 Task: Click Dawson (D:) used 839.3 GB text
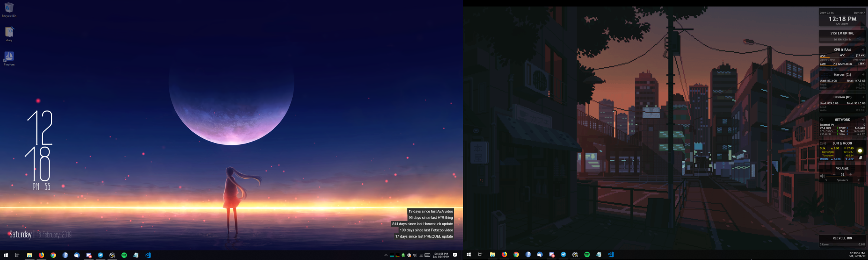pyautogui.click(x=829, y=103)
